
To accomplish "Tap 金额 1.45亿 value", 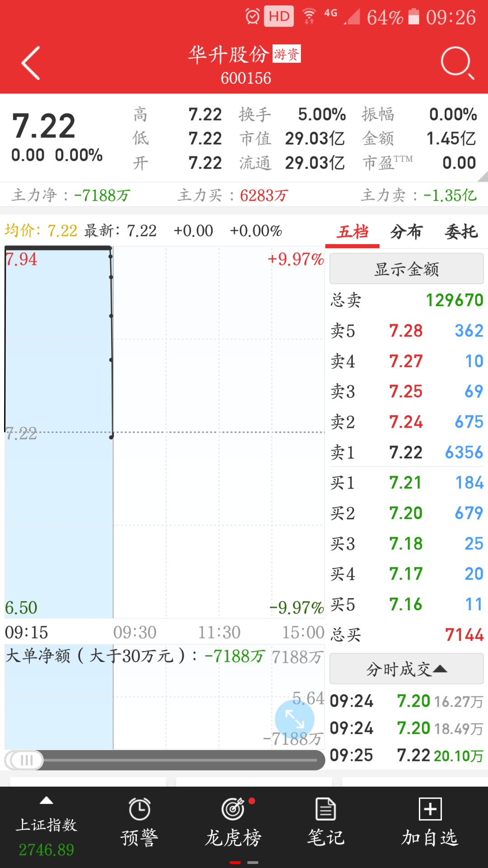I will (451, 138).
